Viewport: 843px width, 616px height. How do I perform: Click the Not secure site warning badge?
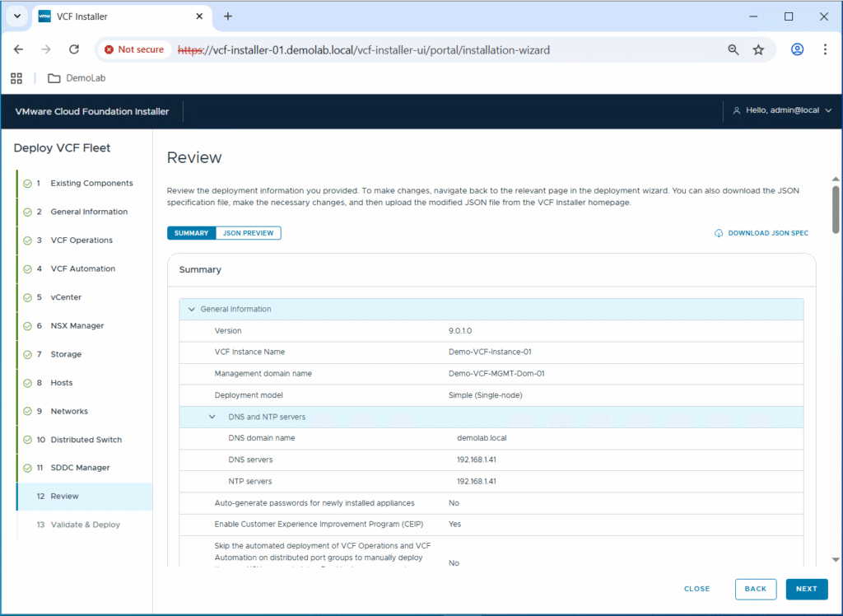click(x=134, y=49)
